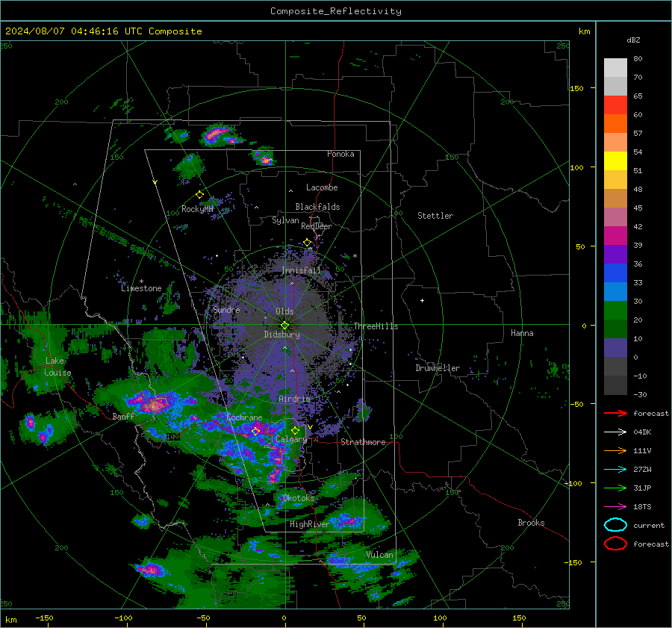672x628 pixels.
Task: Click the yellow diamond at the radar center
Action: pyautogui.click(x=284, y=326)
